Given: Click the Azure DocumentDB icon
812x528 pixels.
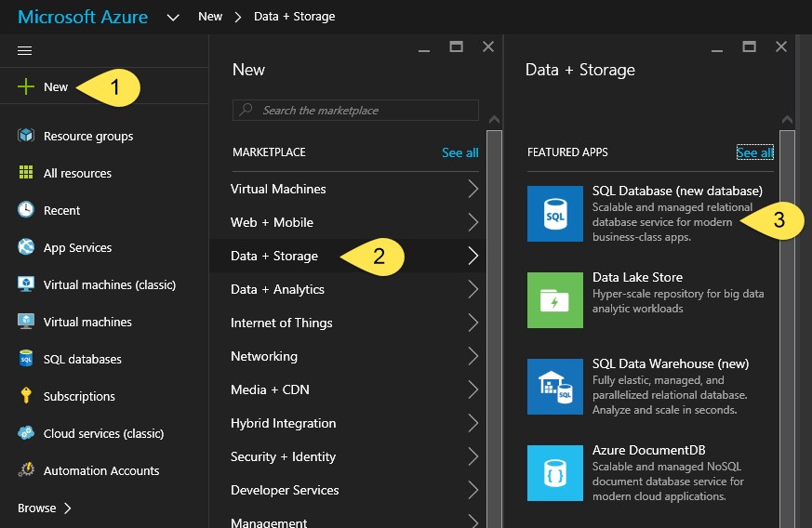Looking at the screenshot, I should 555,473.
